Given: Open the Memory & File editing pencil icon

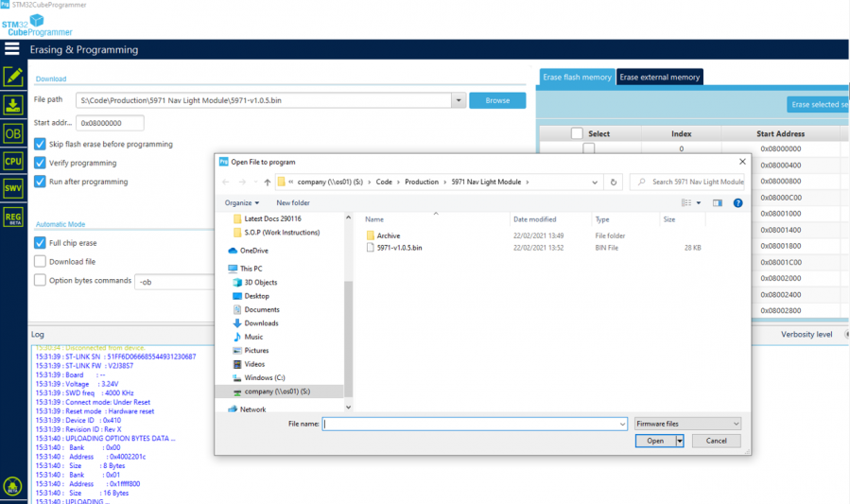Looking at the screenshot, I should coord(13,77).
